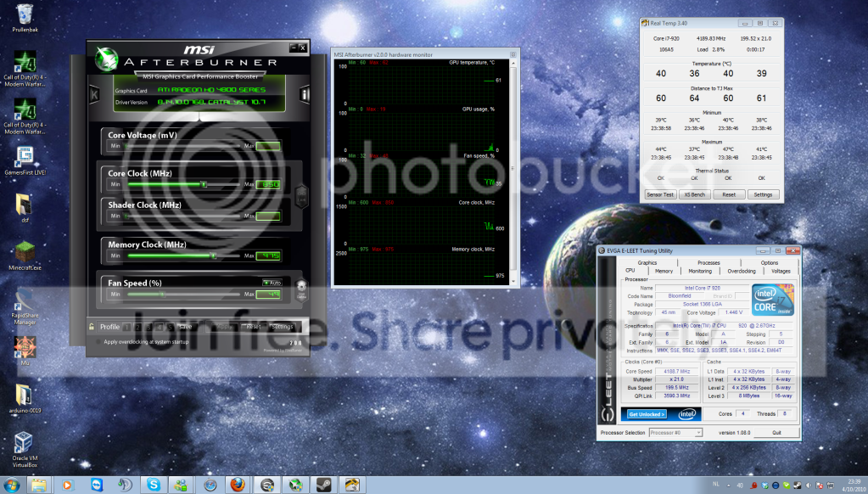Launch GamersFirst LIVE! desktop shortcut
The width and height of the screenshot is (868, 494).
25,160
